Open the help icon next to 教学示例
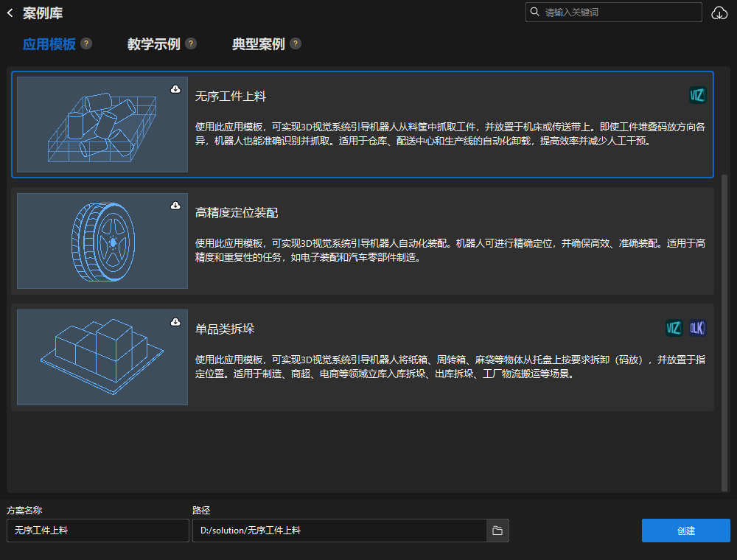This screenshot has height=560, width=737. 191,43
